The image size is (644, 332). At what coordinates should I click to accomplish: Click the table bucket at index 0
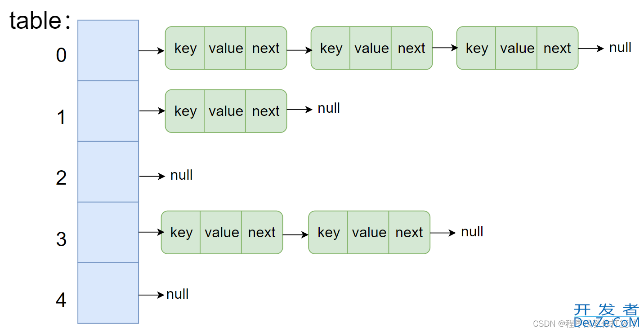coord(108,50)
